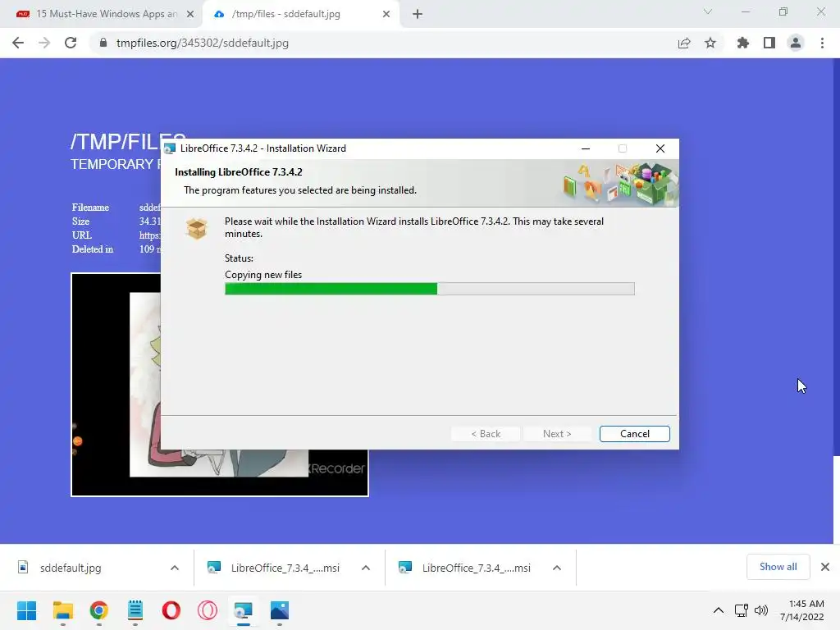The width and height of the screenshot is (840, 630).
Task: Open File Explorer from taskbar
Action: coord(62,610)
